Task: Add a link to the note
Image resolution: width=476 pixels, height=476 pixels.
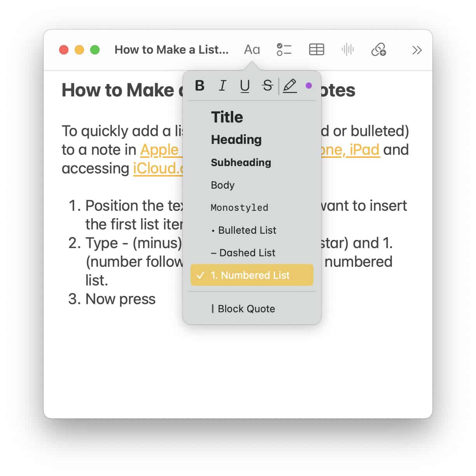Action: [x=378, y=50]
